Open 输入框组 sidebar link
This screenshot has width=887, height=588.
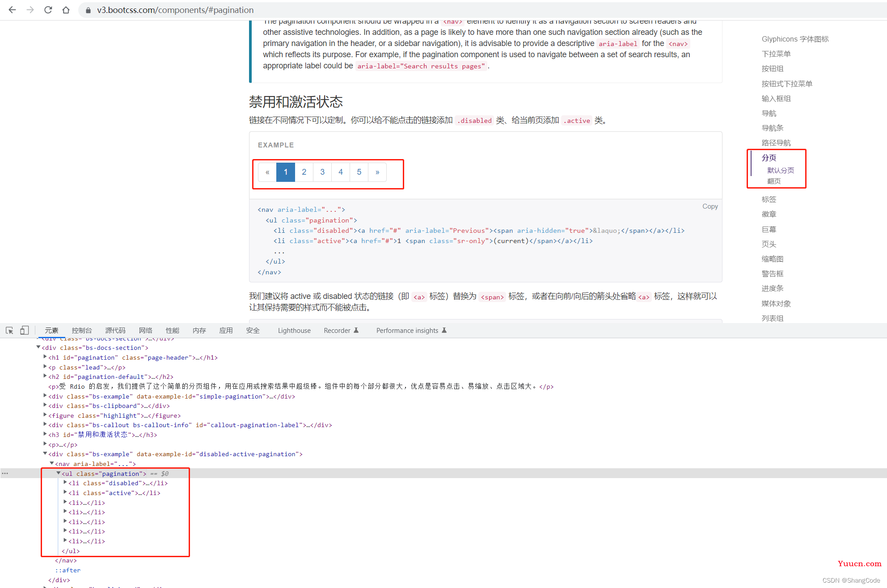point(776,98)
